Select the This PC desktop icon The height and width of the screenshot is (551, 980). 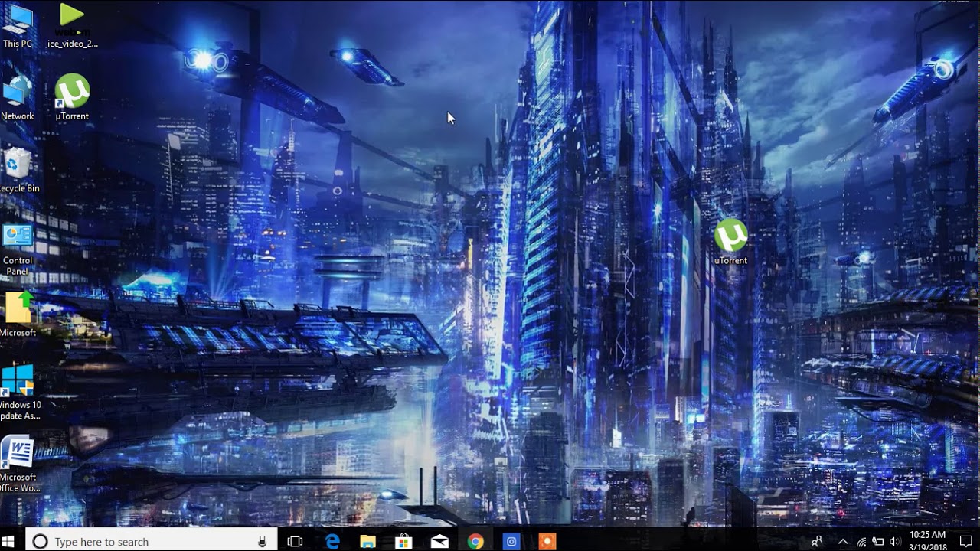click(x=17, y=26)
